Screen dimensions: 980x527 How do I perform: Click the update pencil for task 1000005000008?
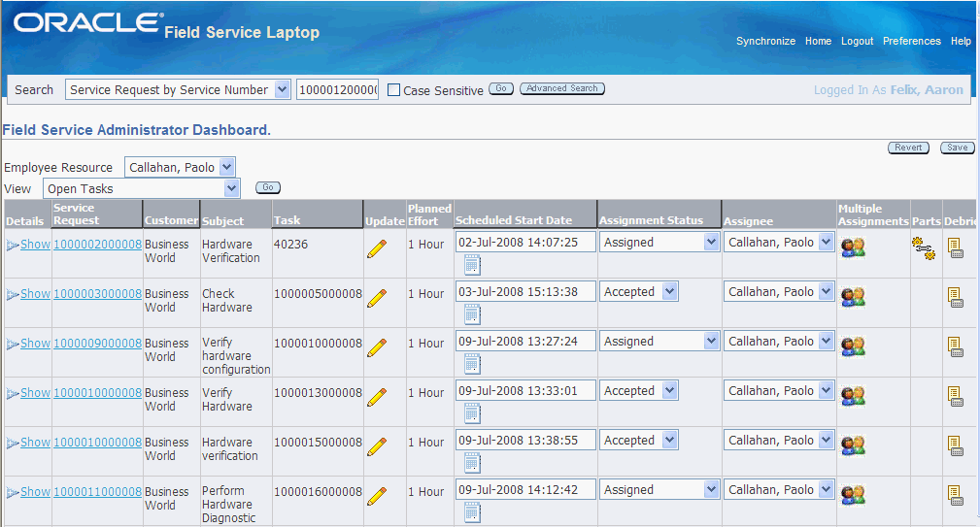click(x=377, y=298)
